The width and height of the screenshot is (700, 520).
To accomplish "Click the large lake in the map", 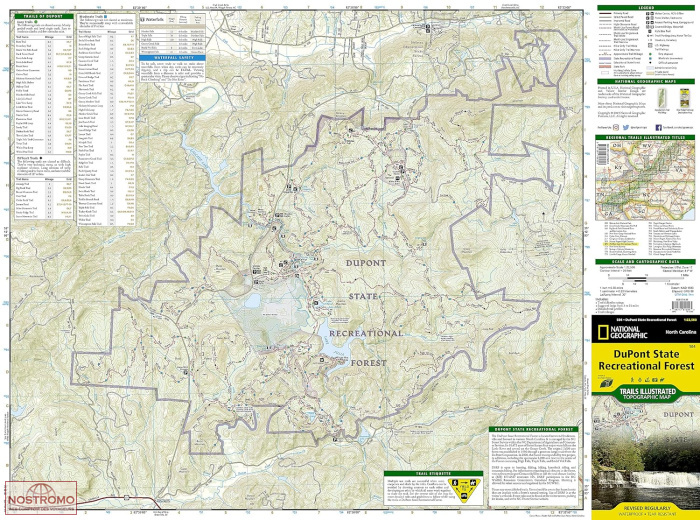I will [336, 345].
